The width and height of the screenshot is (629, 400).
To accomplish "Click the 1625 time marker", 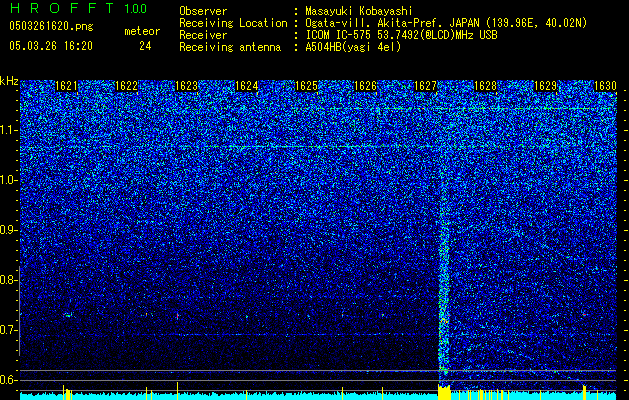I will click(306, 86).
